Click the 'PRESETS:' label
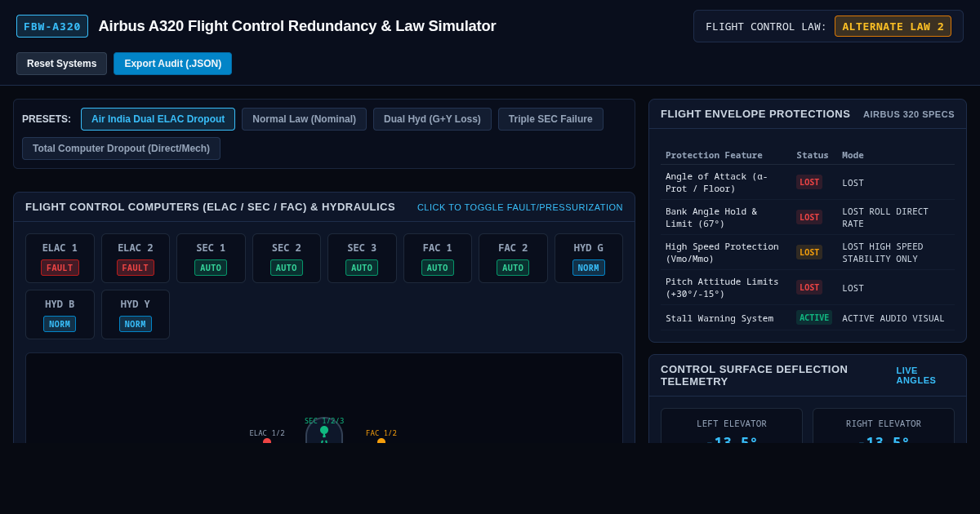Image resolution: width=980 pixels, height=514 pixels. pos(47,119)
